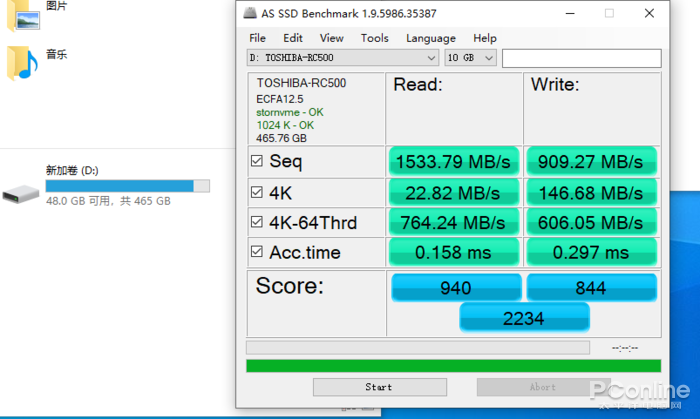This screenshot has width=700, height=419.
Task: Click the 1024 K - OK alignment status
Action: coord(285,125)
